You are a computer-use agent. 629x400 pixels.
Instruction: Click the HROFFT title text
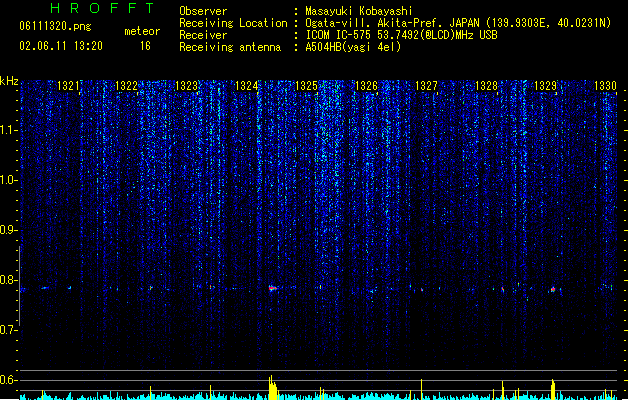click(103, 8)
